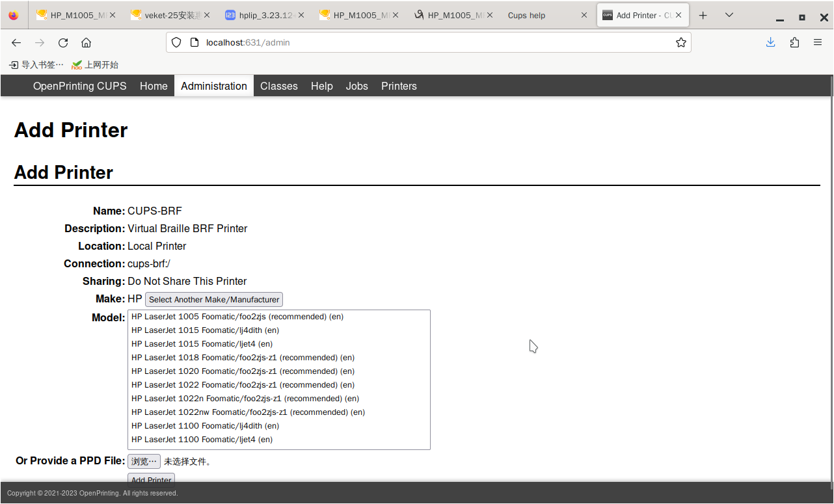This screenshot has height=504, width=834.
Task: Click the browse PPD file button
Action: [x=144, y=461]
